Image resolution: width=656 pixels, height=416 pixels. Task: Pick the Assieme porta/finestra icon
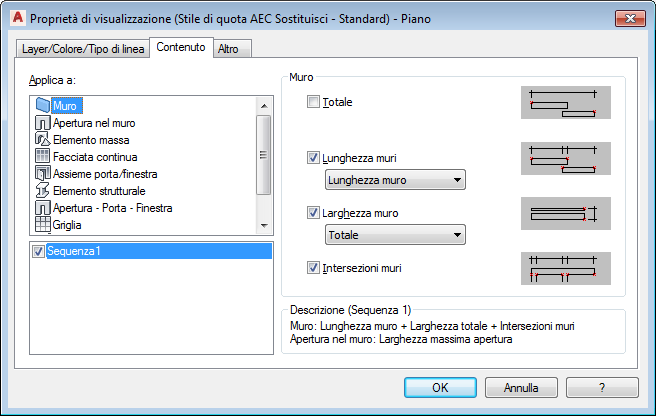point(43,173)
